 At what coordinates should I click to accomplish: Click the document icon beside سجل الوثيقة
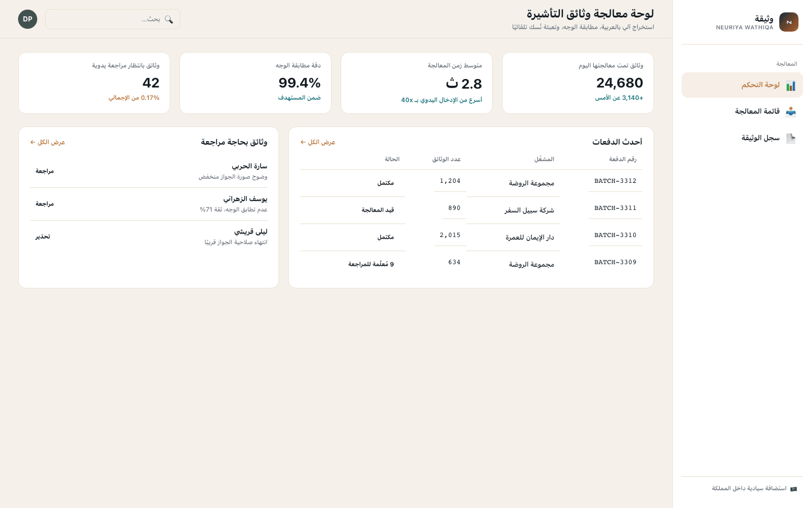791,138
